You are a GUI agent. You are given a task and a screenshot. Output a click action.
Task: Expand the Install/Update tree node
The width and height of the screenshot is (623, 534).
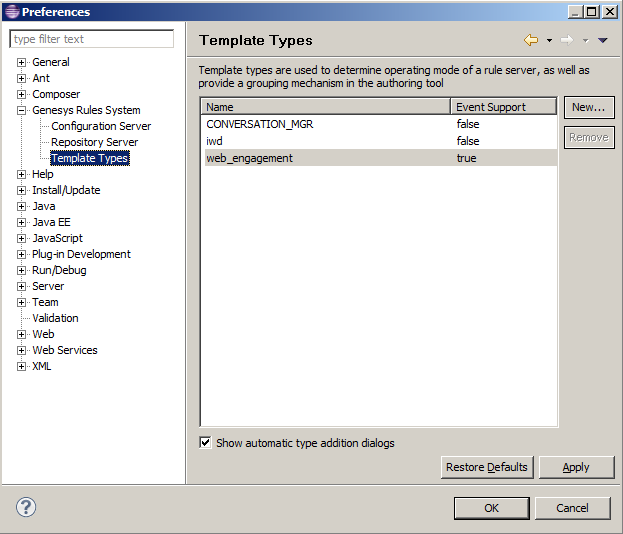coord(21,190)
